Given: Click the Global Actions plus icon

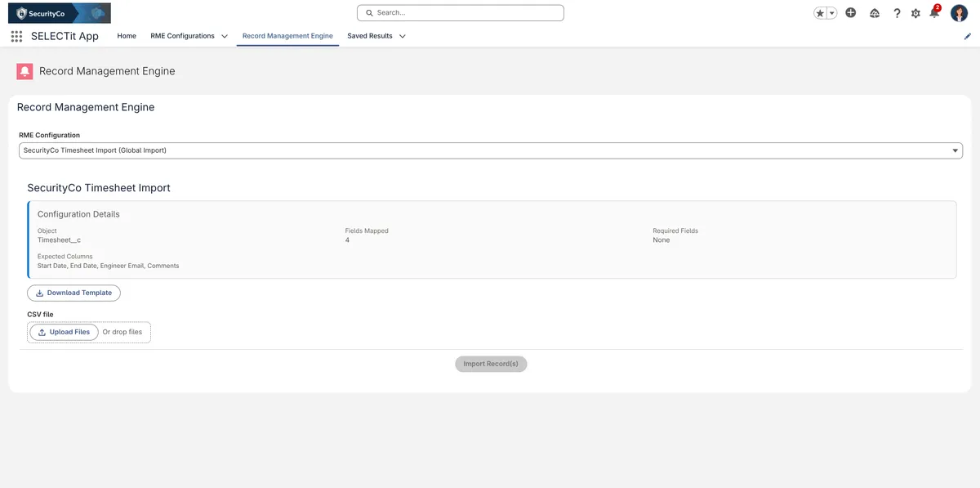Looking at the screenshot, I should click(851, 13).
